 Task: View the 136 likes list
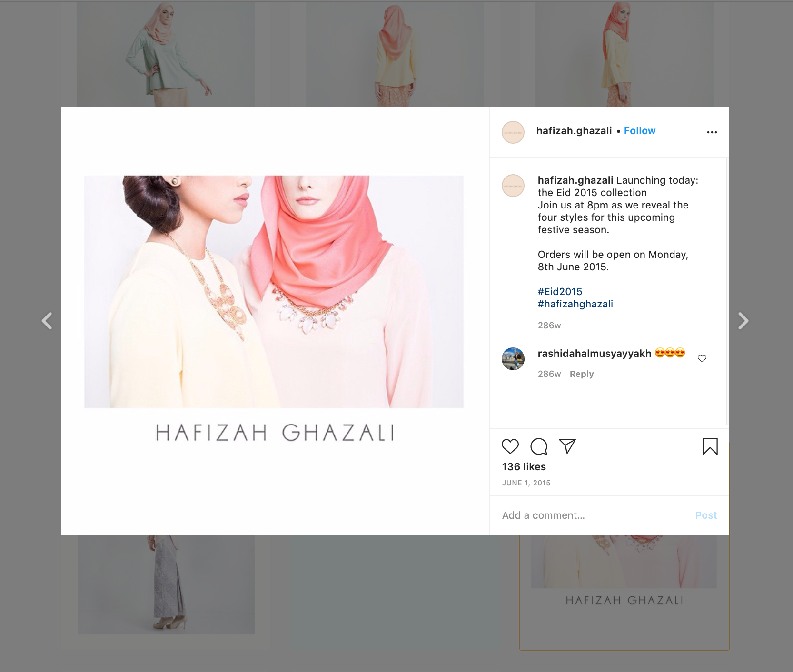point(524,467)
